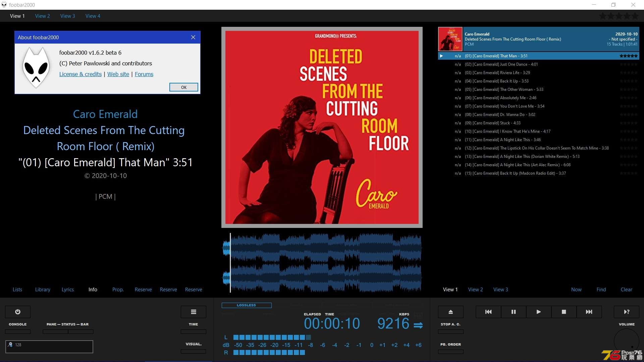644x362 pixels.
Task: Click the search icon in the 128 field
Action: coord(10,345)
